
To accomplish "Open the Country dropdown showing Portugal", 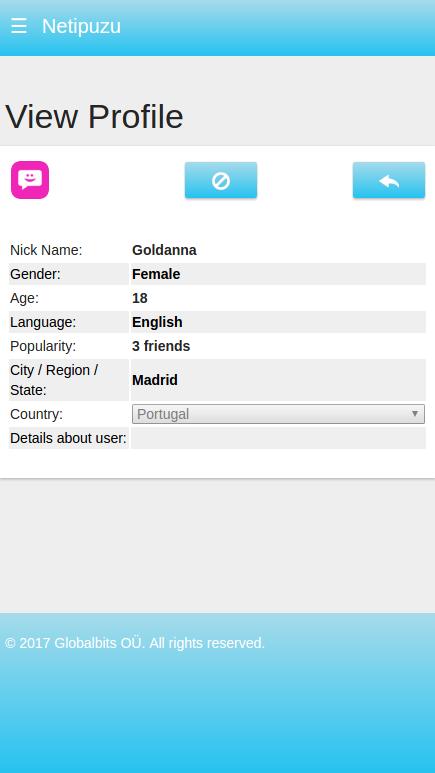I will pos(278,414).
